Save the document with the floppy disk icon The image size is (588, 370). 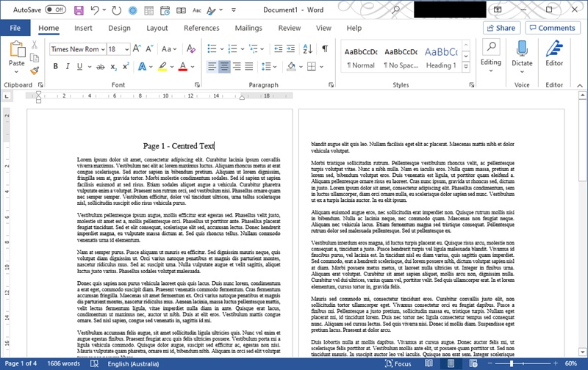(x=79, y=10)
